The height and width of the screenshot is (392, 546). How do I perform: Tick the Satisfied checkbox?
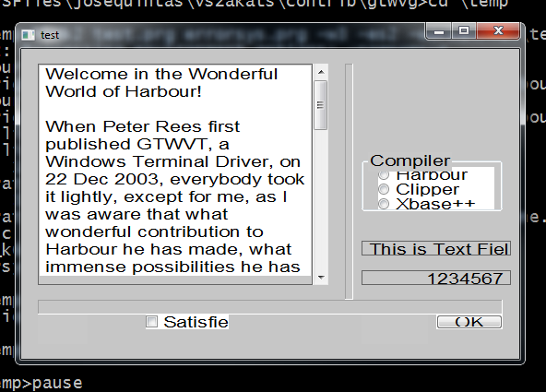(x=151, y=321)
